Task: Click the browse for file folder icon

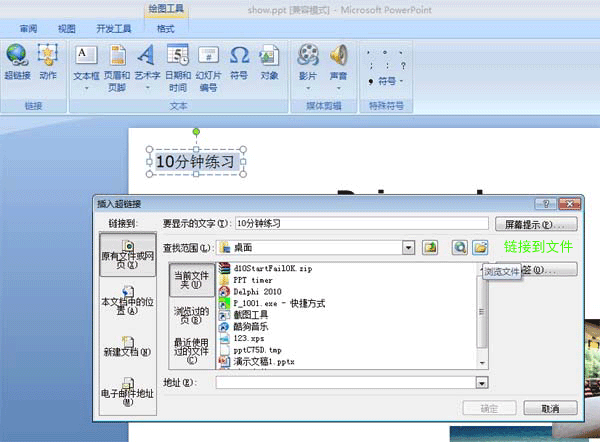Action: [480, 247]
